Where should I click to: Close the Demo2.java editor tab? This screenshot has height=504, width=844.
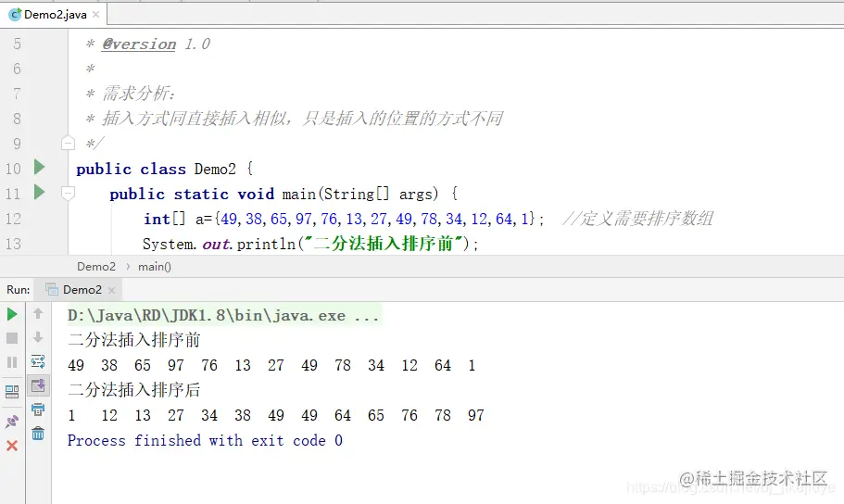pos(95,15)
